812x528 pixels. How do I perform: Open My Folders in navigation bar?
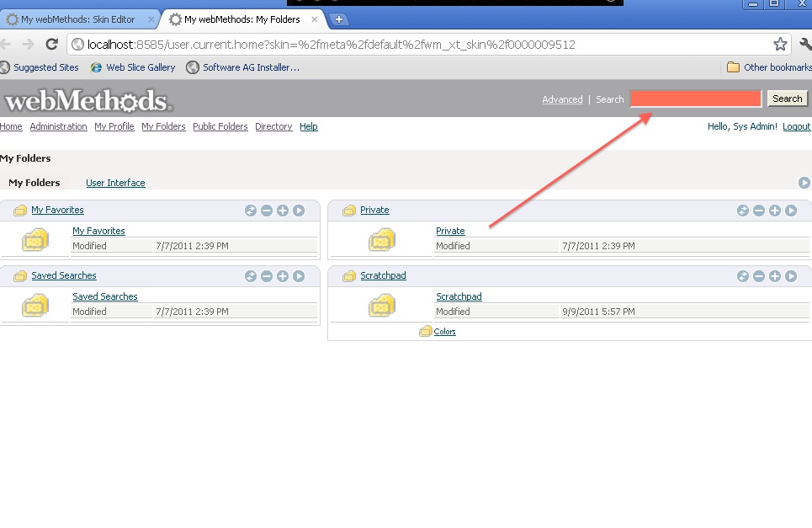(x=163, y=126)
